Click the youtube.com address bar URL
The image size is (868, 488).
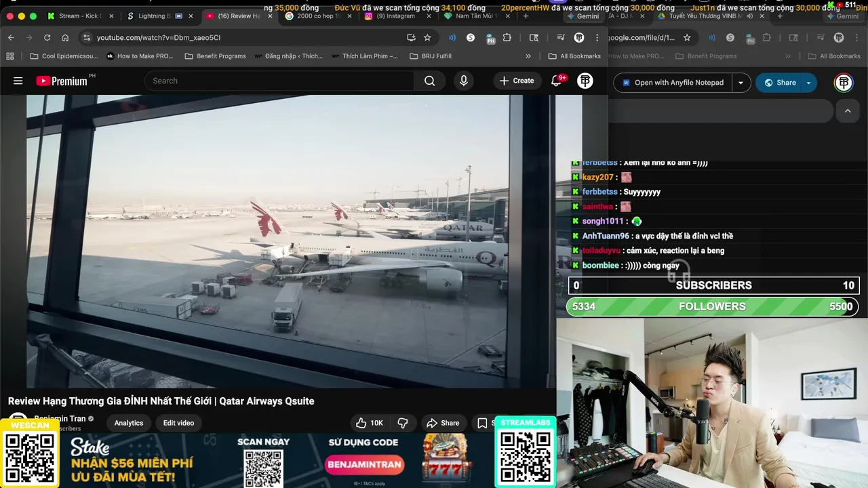[159, 38]
